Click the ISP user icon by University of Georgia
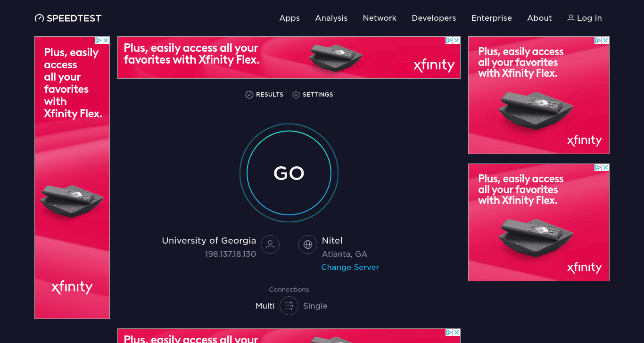 coord(270,245)
